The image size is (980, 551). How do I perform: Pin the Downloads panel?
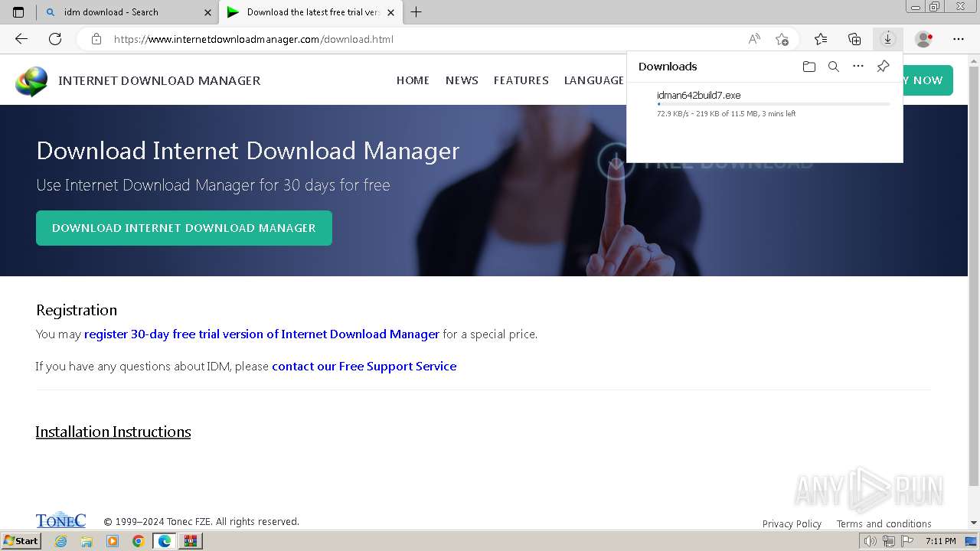[x=883, y=67]
